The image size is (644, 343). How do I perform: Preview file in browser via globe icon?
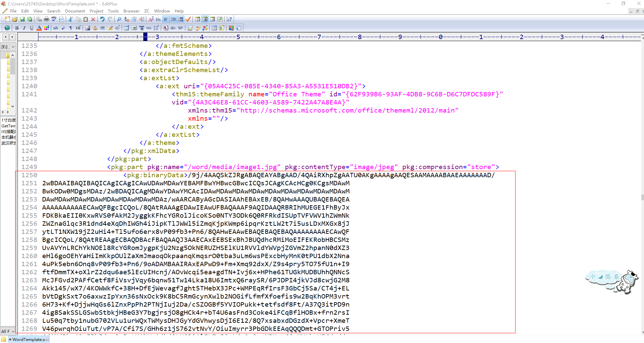(7, 28)
